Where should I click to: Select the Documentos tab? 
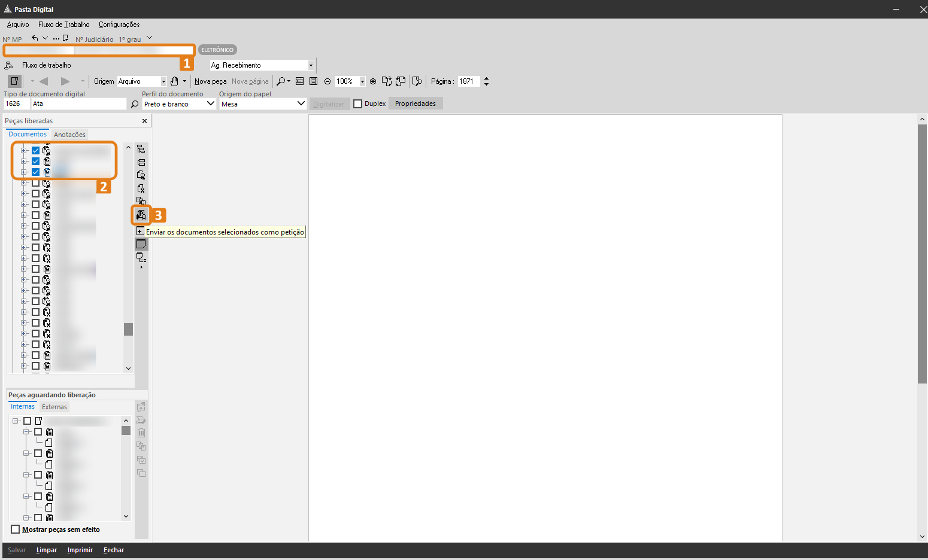pos(28,134)
